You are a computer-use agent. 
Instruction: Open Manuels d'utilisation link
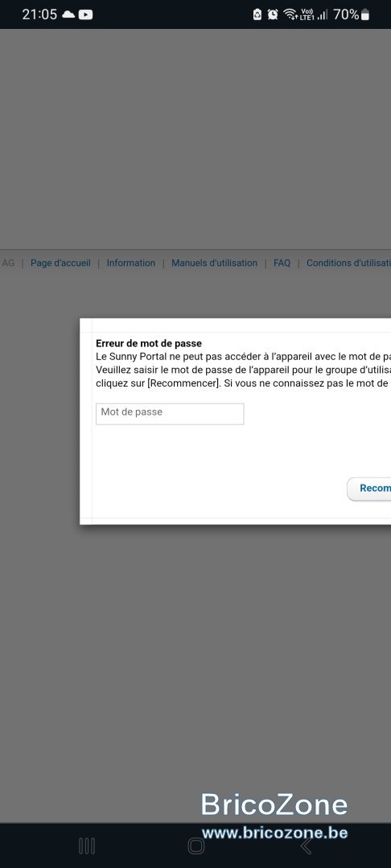[214, 264]
